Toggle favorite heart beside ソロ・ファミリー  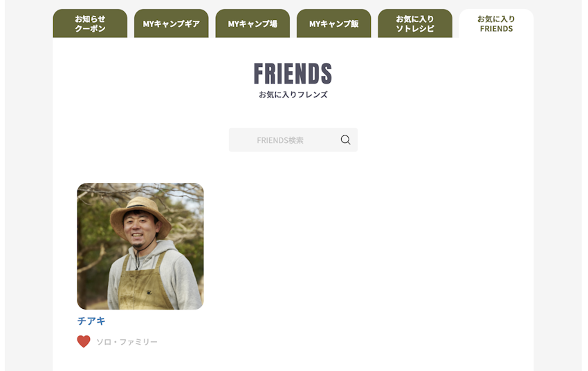pos(84,341)
